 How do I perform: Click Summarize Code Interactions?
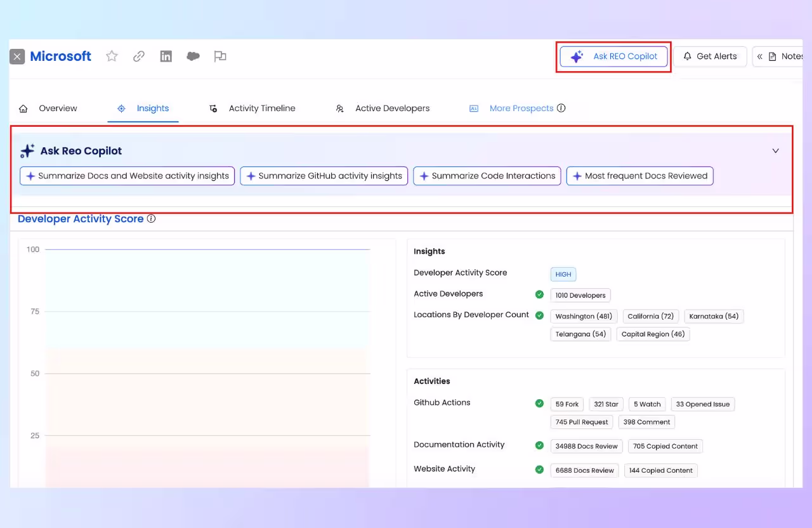point(487,176)
